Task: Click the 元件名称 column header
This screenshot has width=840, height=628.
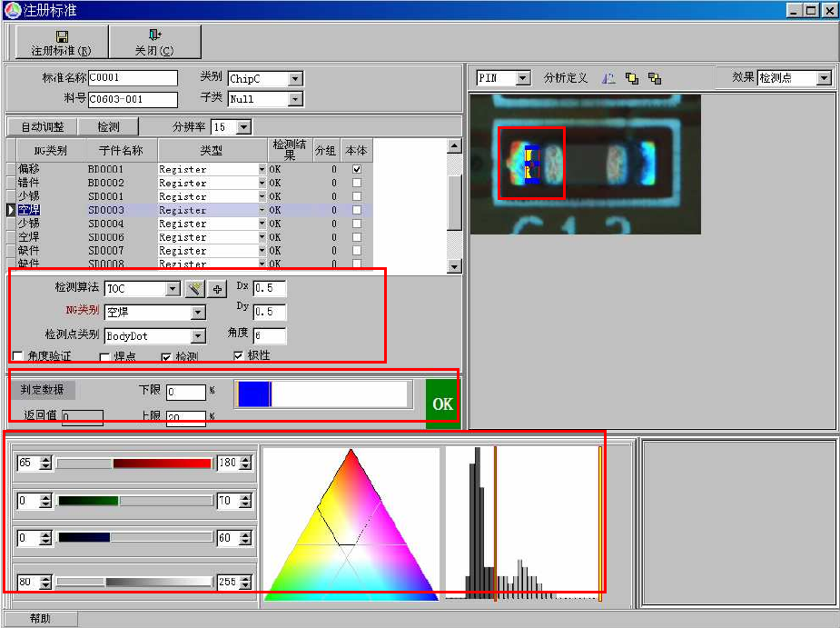Action: point(121,151)
